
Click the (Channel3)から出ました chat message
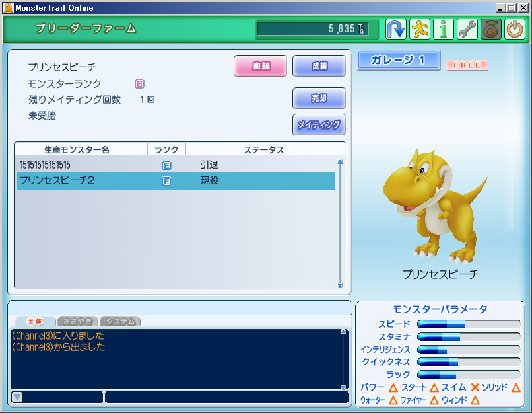point(58,347)
